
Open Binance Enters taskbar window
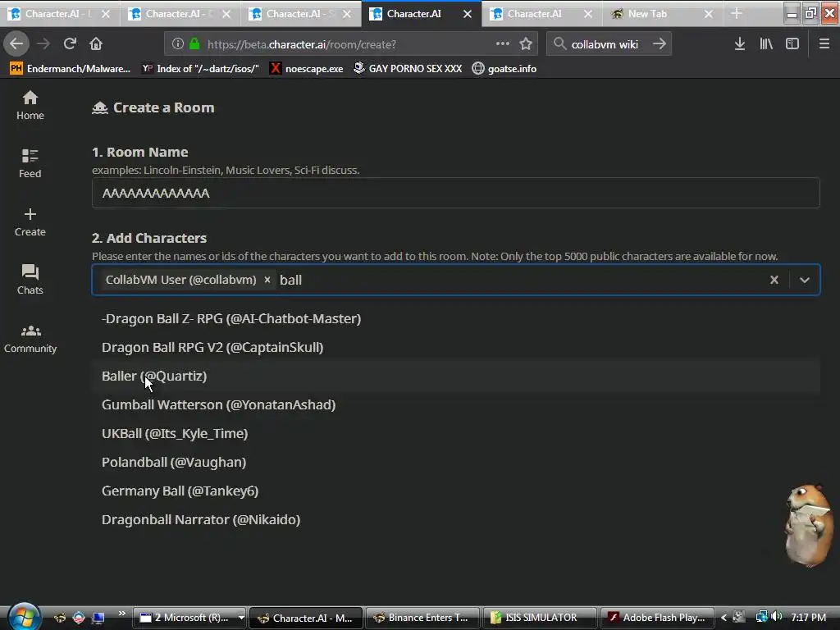point(422,618)
